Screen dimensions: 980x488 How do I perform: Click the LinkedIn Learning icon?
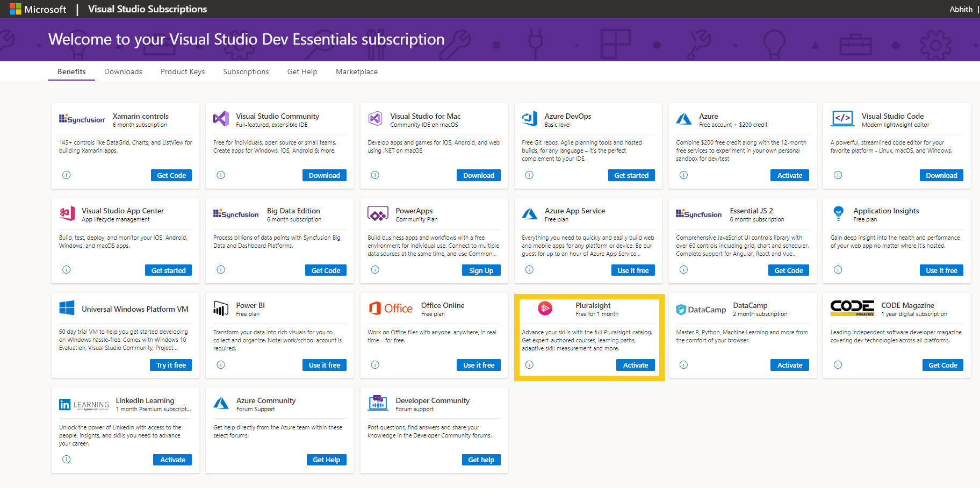(x=66, y=404)
